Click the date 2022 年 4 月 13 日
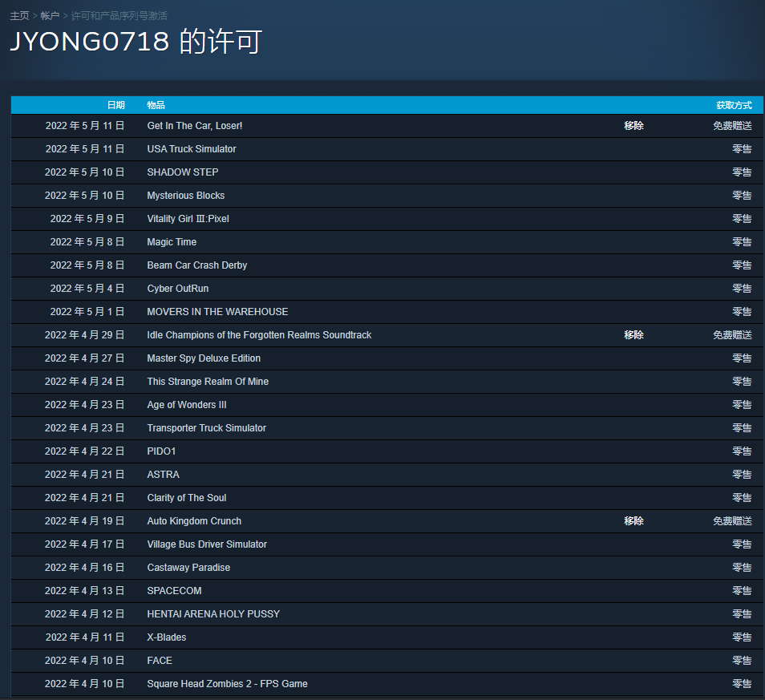This screenshot has width=765, height=700. [x=84, y=591]
